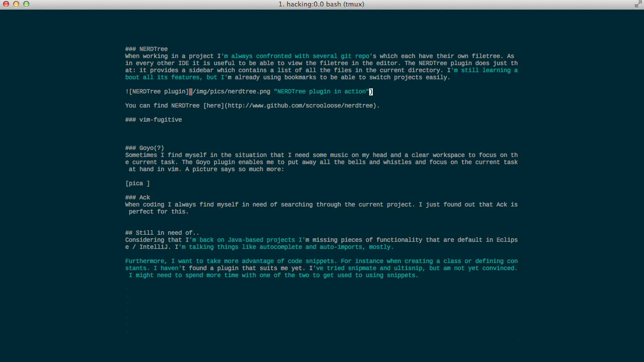Click the line starting 'When coding I always'
Viewport: 644px width, 362px height.
click(321, 204)
